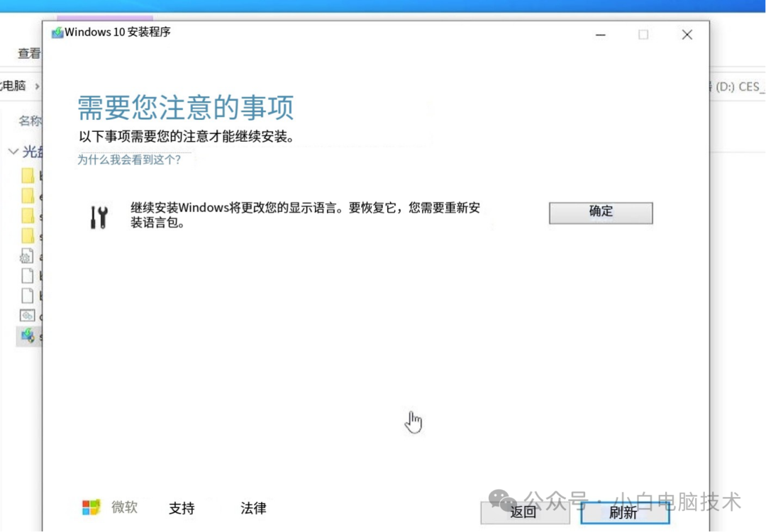
Task: Open the 为什么我会看到这个 link
Action: coord(130,160)
